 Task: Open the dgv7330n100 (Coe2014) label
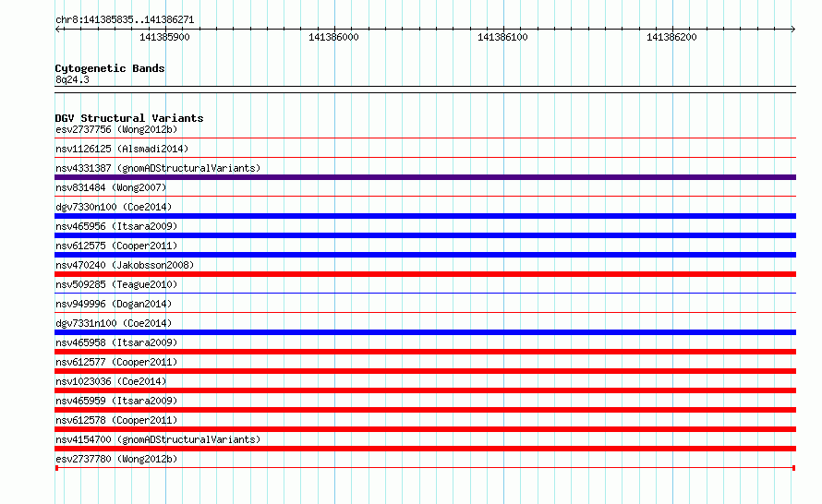pos(114,207)
